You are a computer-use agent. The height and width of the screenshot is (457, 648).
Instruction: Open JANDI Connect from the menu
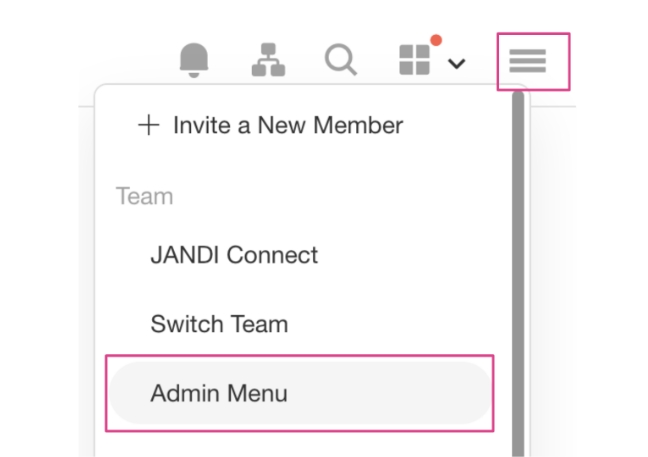pos(234,255)
